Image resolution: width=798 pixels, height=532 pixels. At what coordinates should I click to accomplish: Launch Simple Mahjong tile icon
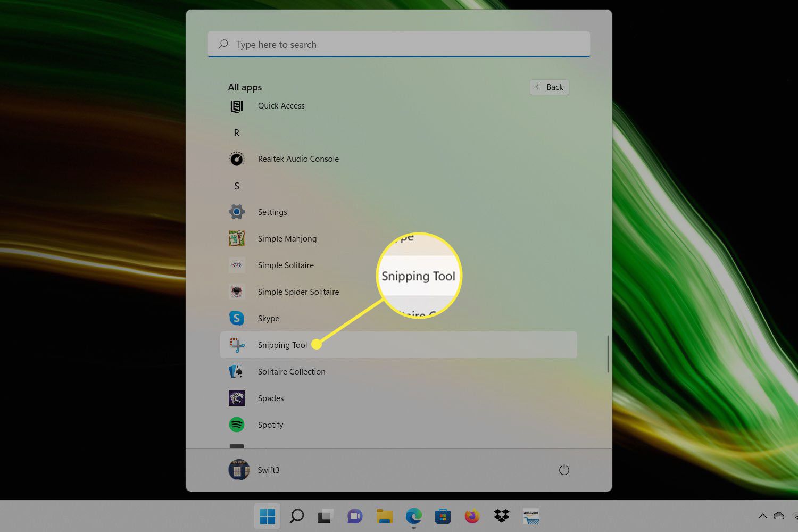(x=237, y=238)
